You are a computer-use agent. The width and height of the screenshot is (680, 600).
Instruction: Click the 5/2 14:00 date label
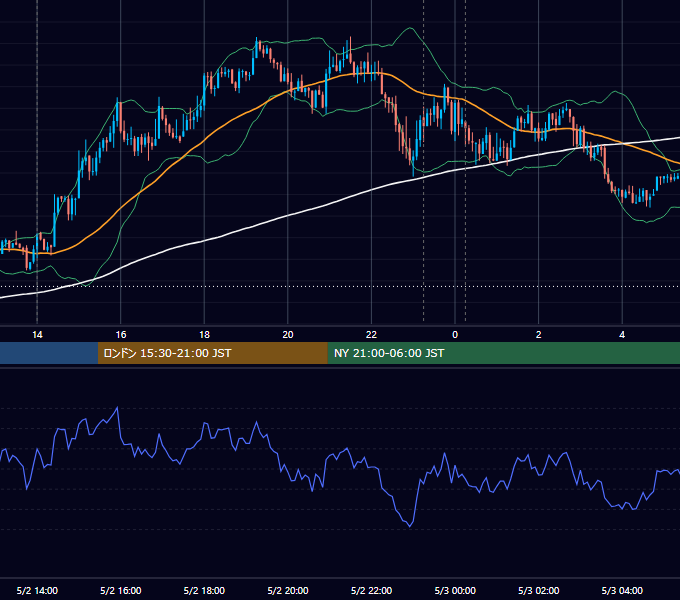(37, 590)
